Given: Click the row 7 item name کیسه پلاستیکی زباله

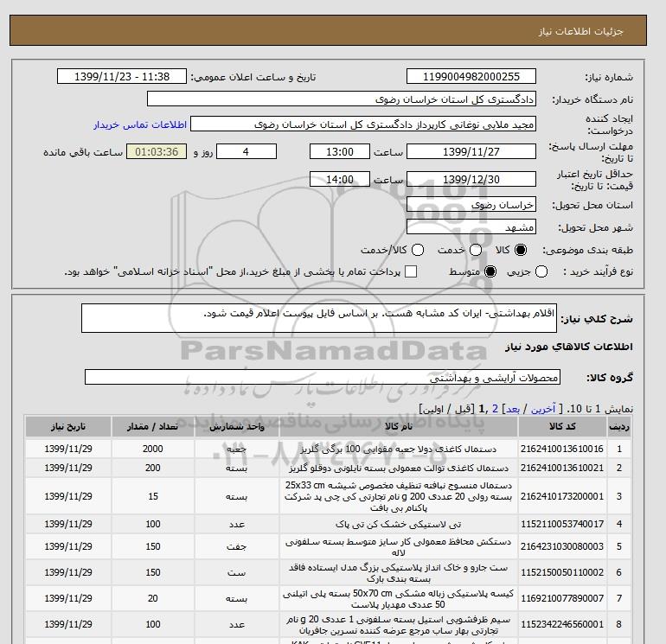Looking at the screenshot, I should click(399, 598).
